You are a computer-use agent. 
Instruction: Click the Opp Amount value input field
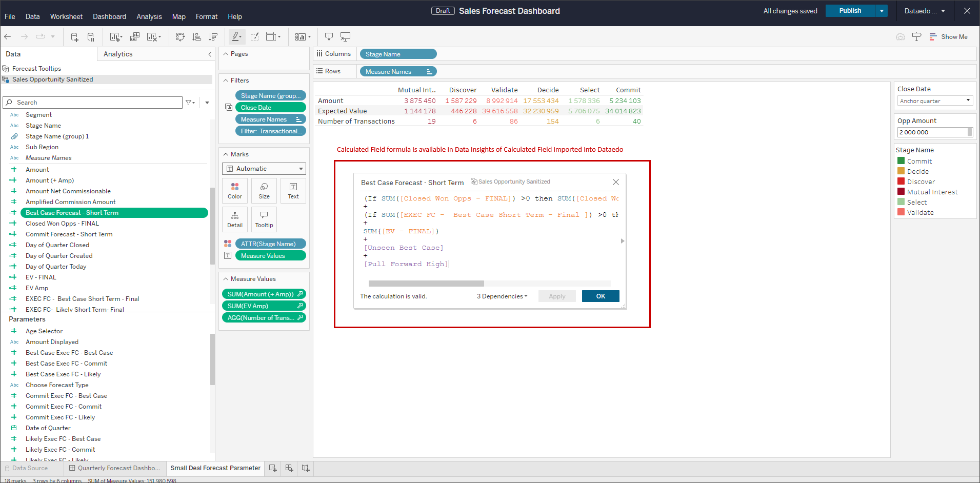pos(932,132)
